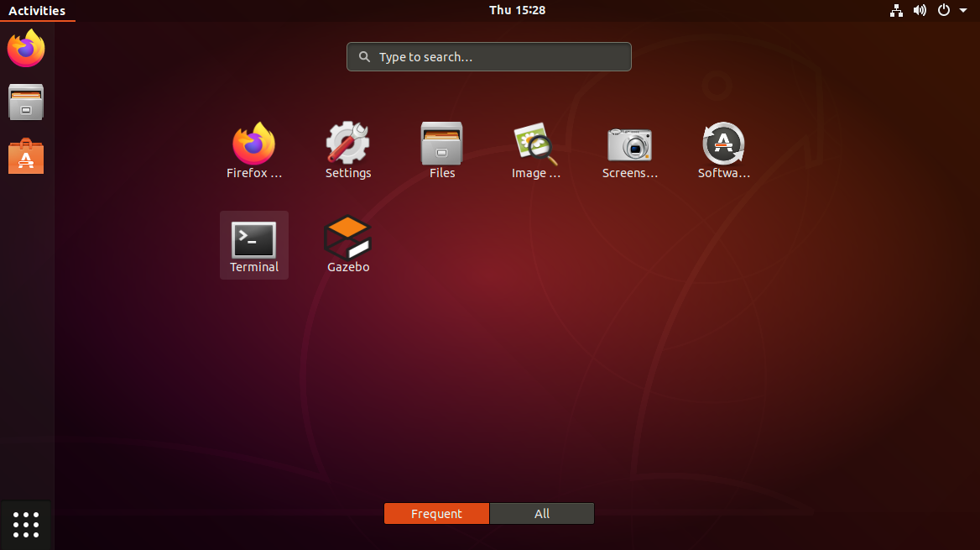Switch to the Frequent apps view

pos(436,514)
